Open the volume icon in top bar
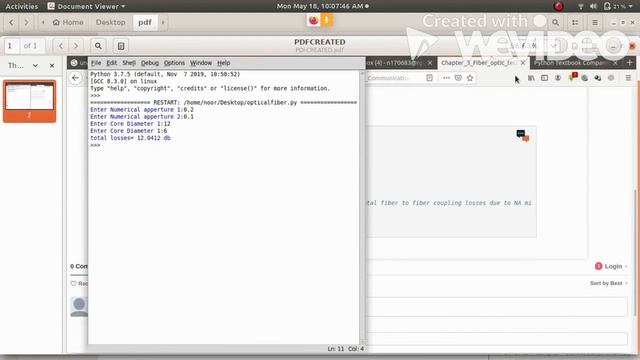This screenshot has height=360, width=640. coord(593,6)
